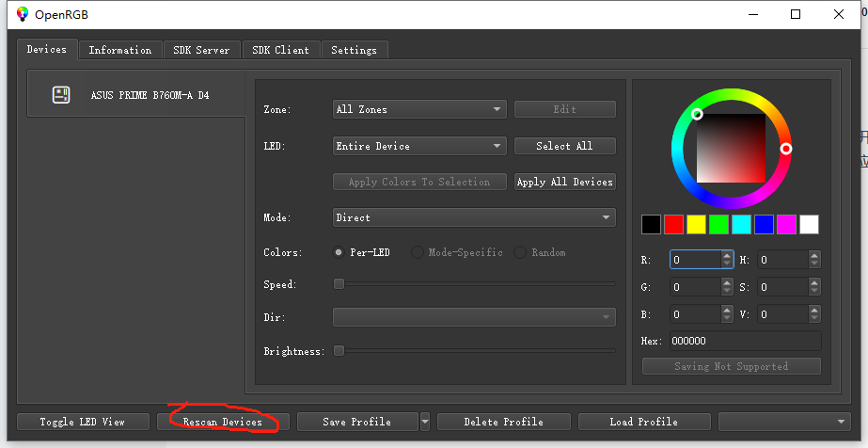Decrease S value with down arrow
868x448 pixels.
(814, 291)
